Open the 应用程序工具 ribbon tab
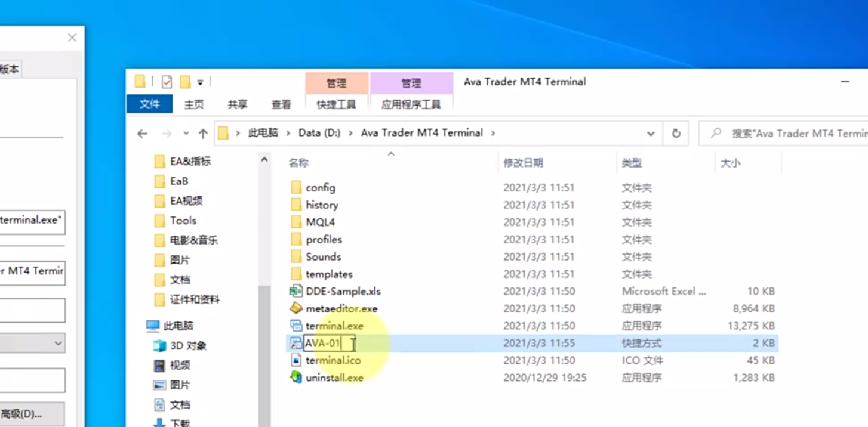The height and width of the screenshot is (427, 868). pos(411,104)
